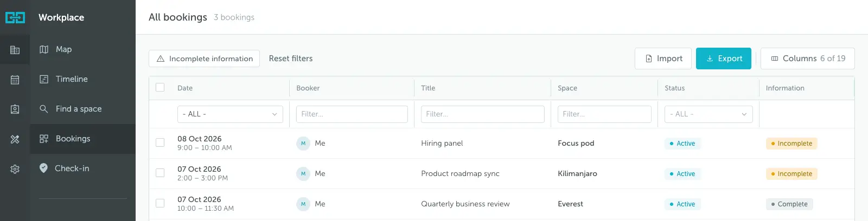Image resolution: width=868 pixels, height=221 pixels.
Task: Click Reset filters
Action: pyautogui.click(x=291, y=58)
